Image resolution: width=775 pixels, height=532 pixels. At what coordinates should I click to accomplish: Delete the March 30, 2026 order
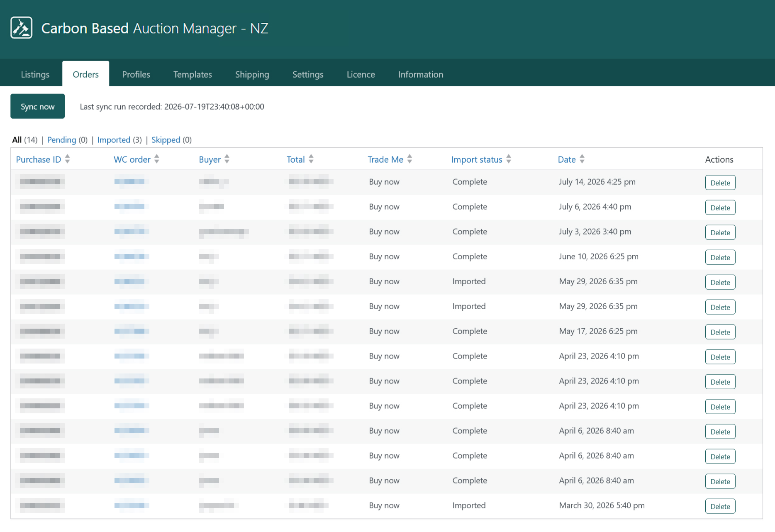pos(720,506)
